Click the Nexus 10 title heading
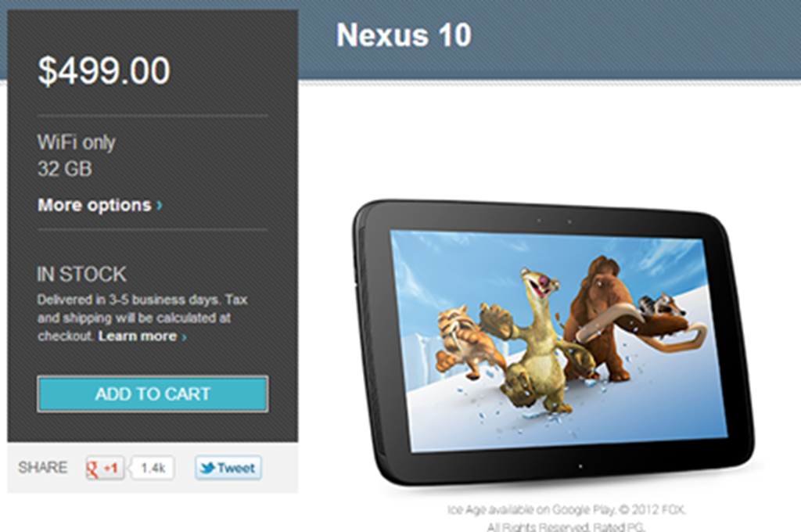 pyautogui.click(x=404, y=35)
